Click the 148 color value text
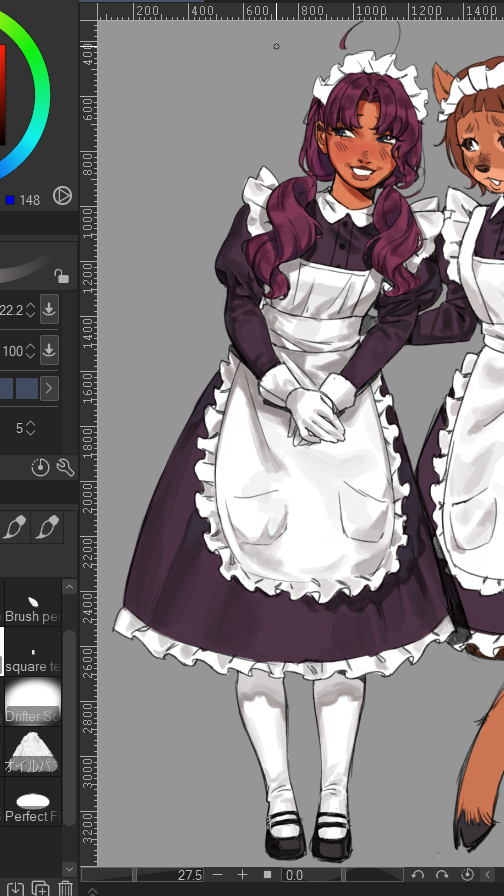The image size is (504, 896). (30, 200)
